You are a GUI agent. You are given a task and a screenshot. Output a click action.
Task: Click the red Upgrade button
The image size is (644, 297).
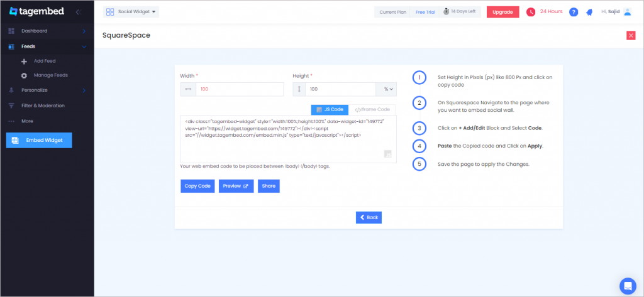coord(502,12)
